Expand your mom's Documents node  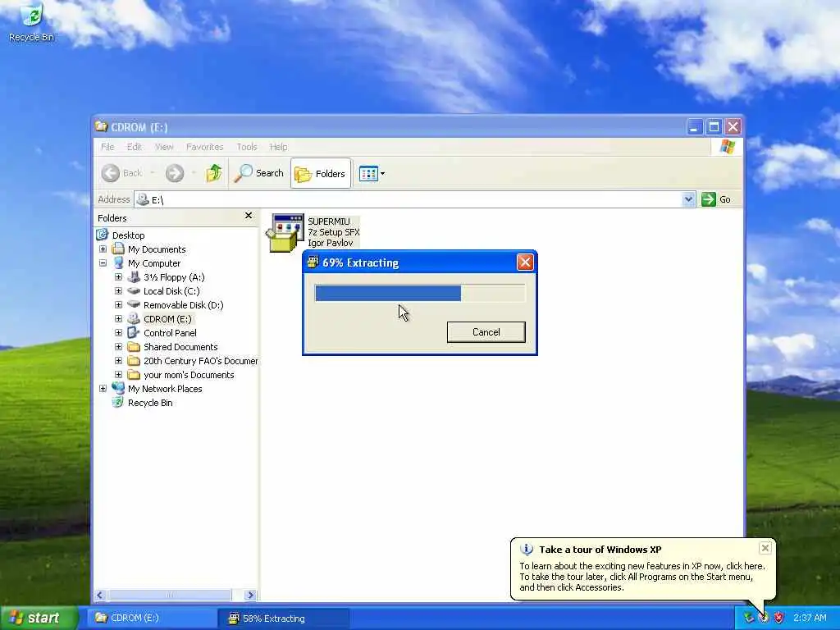click(118, 374)
